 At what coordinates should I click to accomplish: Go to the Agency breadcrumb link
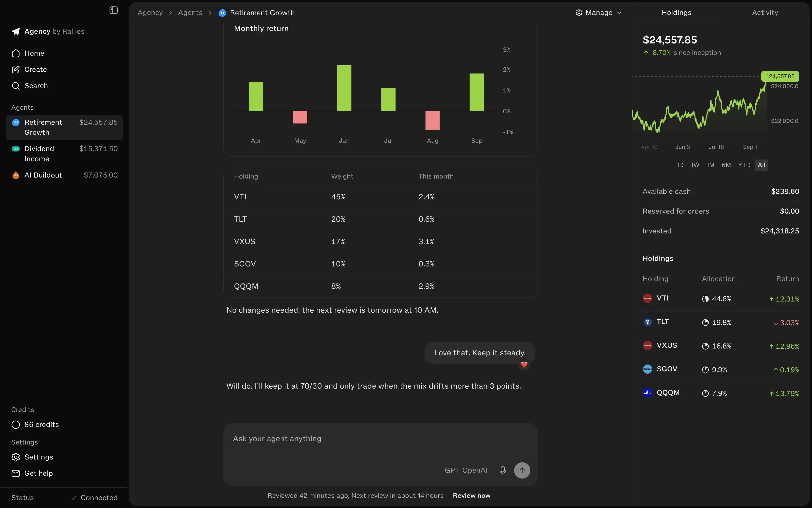(150, 13)
